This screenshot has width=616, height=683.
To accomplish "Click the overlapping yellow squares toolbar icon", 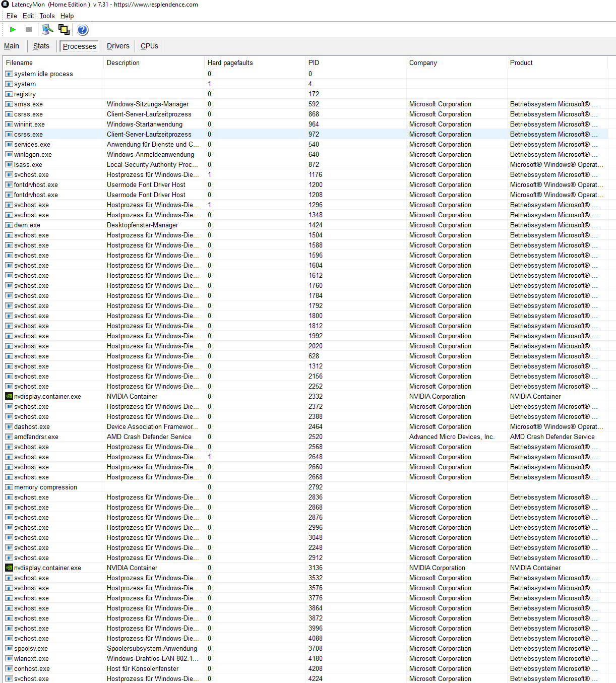I will coord(64,29).
